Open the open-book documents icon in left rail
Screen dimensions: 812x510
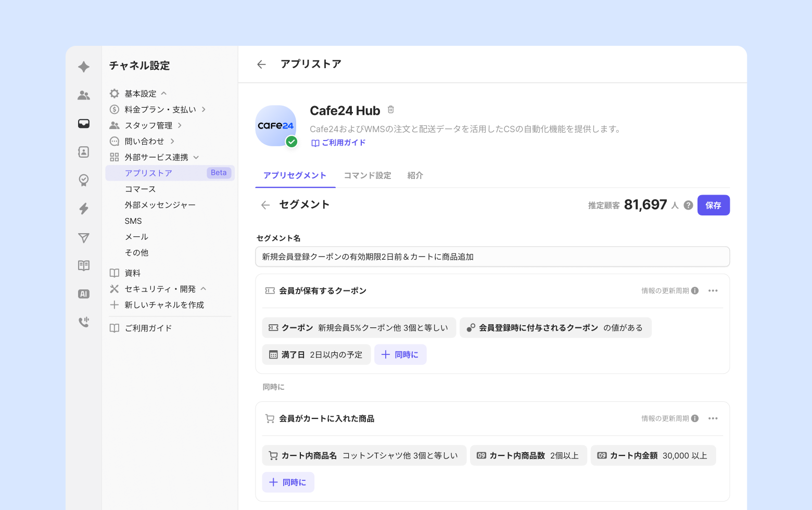click(84, 265)
